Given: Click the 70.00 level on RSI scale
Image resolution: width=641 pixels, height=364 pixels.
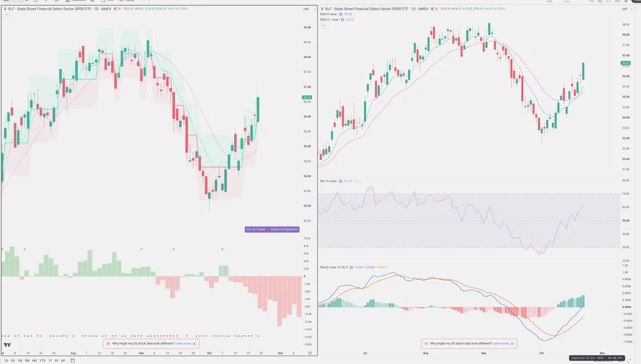Looking at the screenshot, I should click(625, 193).
